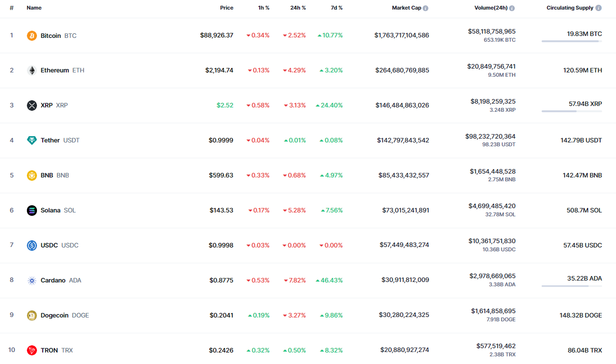Click the TRON logo icon
The width and height of the screenshot is (616, 364).
[x=32, y=351]
